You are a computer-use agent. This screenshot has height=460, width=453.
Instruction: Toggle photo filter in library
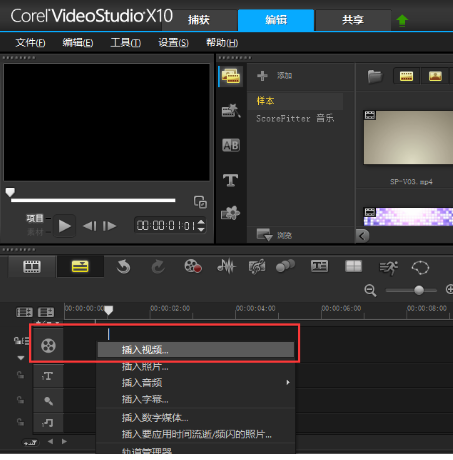435,76
